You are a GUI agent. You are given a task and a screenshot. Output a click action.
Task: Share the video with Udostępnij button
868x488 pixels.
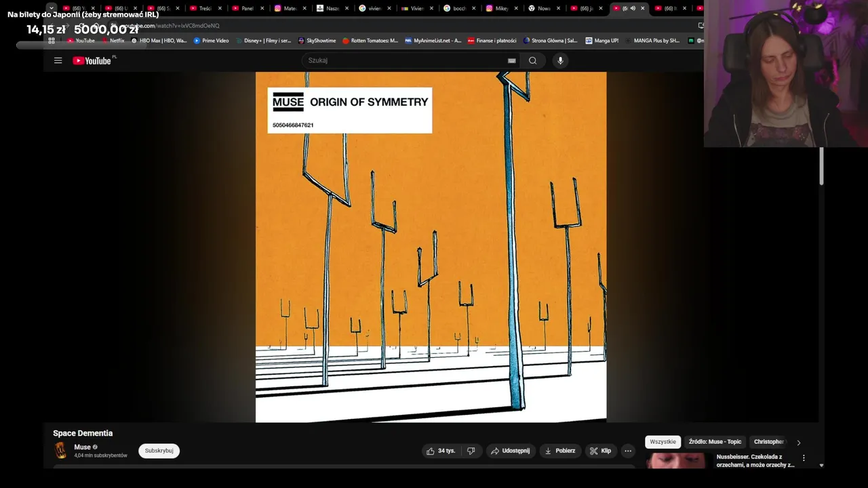point(511,451)
